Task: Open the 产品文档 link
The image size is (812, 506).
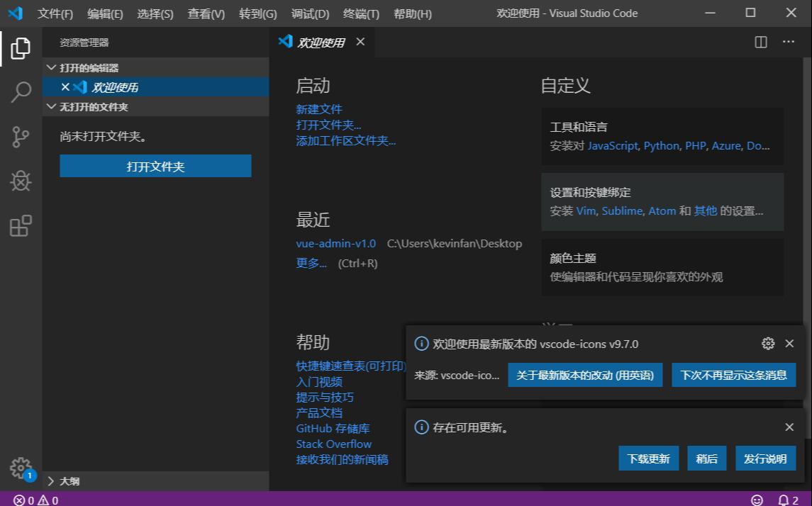Action: pyautogui.click(x=319, y=412)
